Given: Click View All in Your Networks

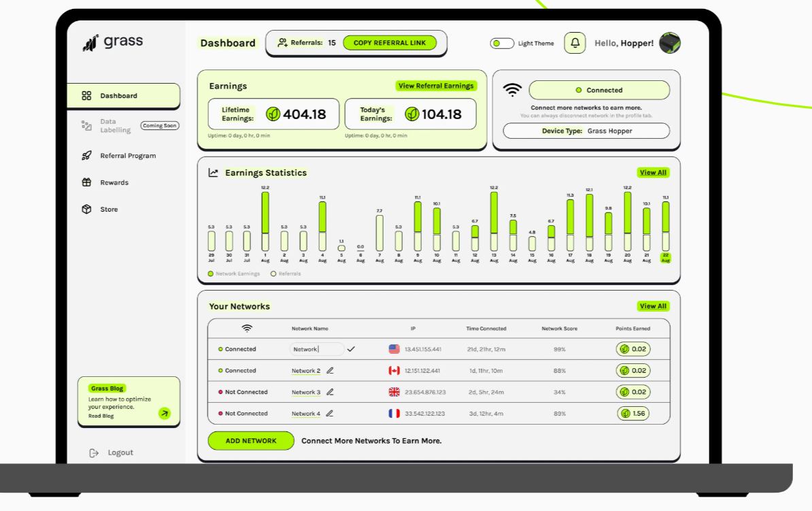Looking at the screenshot, I should pyautogui.click(x=653, y=306).
